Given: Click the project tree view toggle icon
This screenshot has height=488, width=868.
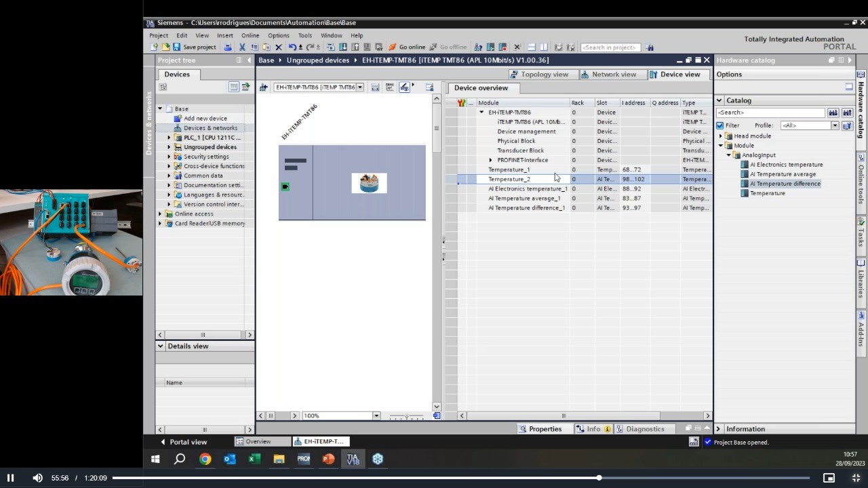Looking at the screenshot, I should [x=233, y=87].
